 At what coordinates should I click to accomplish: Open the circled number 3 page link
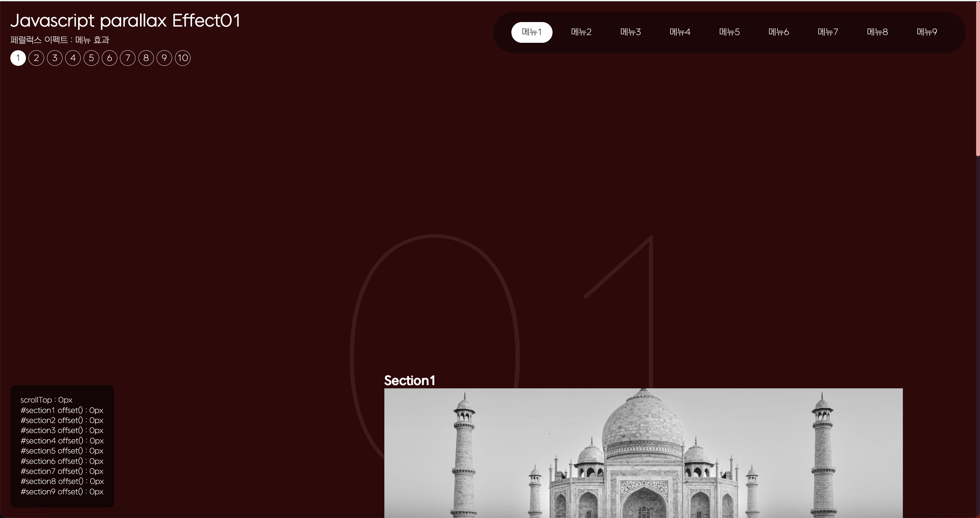point(55,58)
